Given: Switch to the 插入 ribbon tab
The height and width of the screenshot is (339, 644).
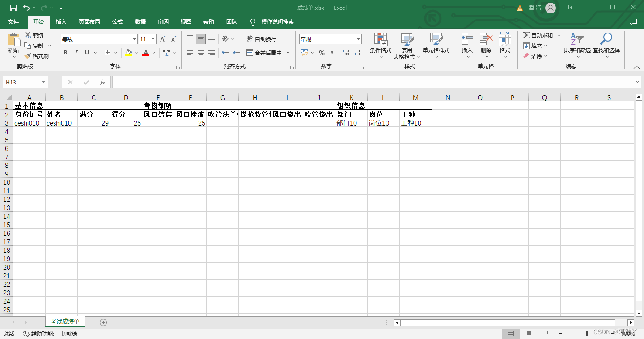Looking at the screenshot, I should pyautogui.click(x=61, y=21).
